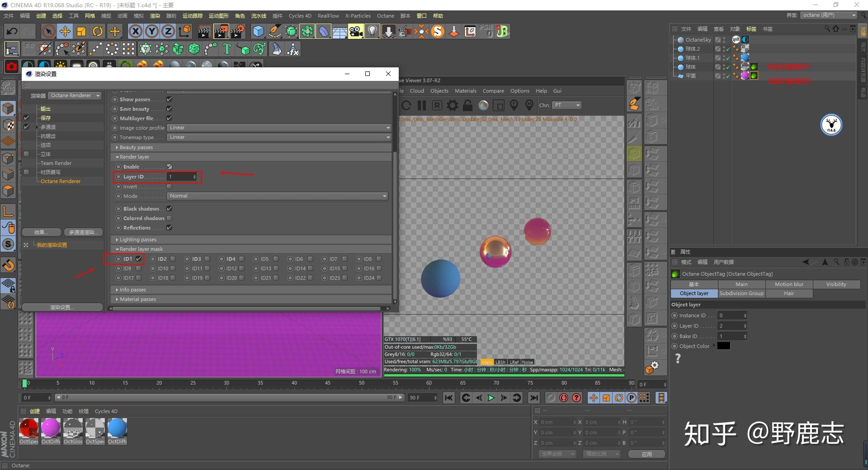Toggle the Render layer Enable checkbox
The height and width of the screenshot is (470, 868).
click(x=170, y=167)
